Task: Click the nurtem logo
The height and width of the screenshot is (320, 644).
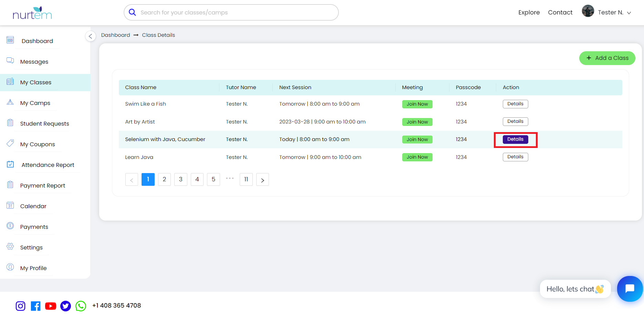Action: click(32, 13)
